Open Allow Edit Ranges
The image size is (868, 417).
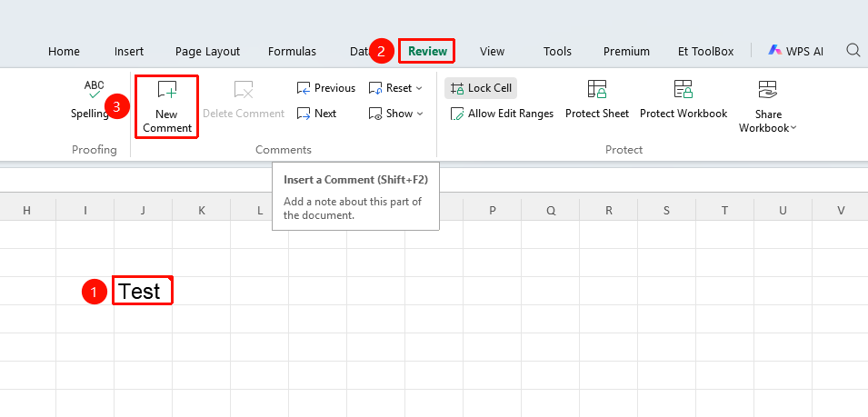502,114
